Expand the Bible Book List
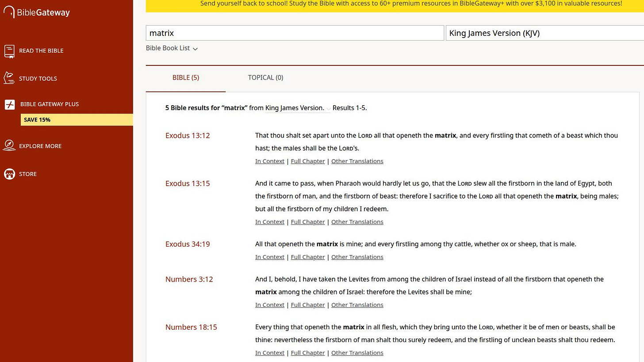This screenshot has height=362, width=644. 172,48
